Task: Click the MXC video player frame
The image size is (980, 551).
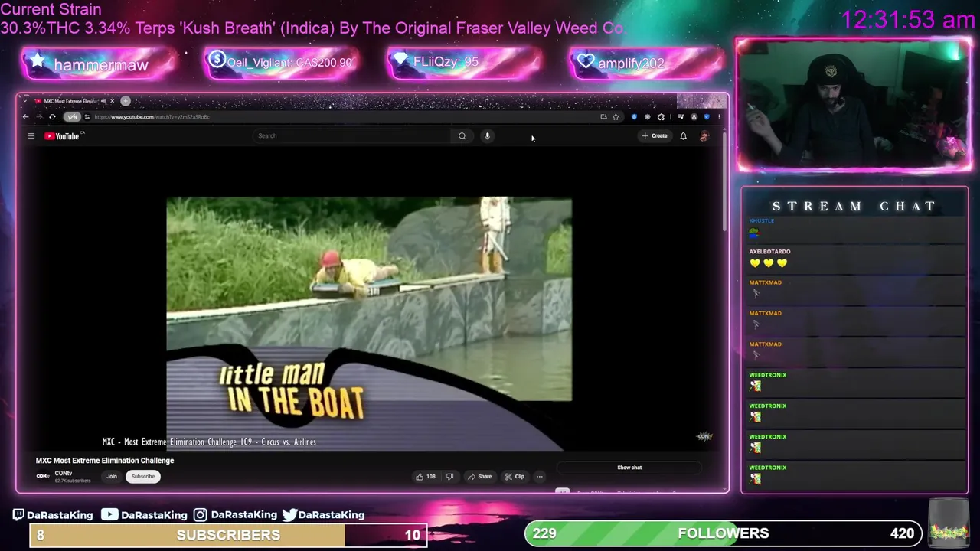Action: (369, 299)
